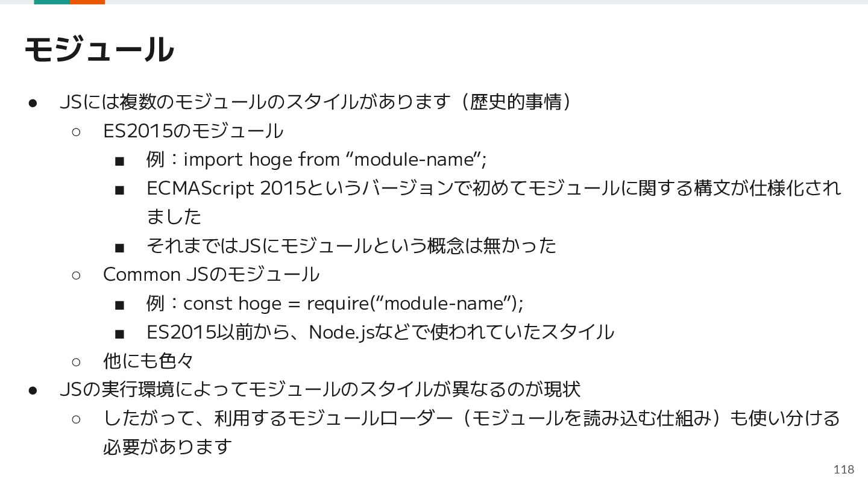Click the square bullet before それまではJSに

119,247
